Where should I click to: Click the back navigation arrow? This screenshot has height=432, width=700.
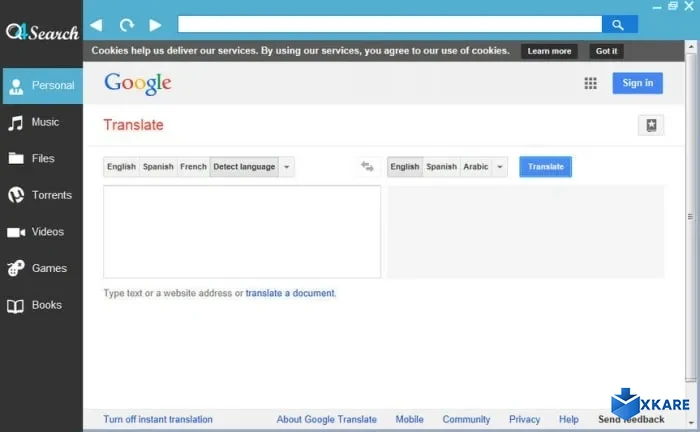tap(96, 25)
